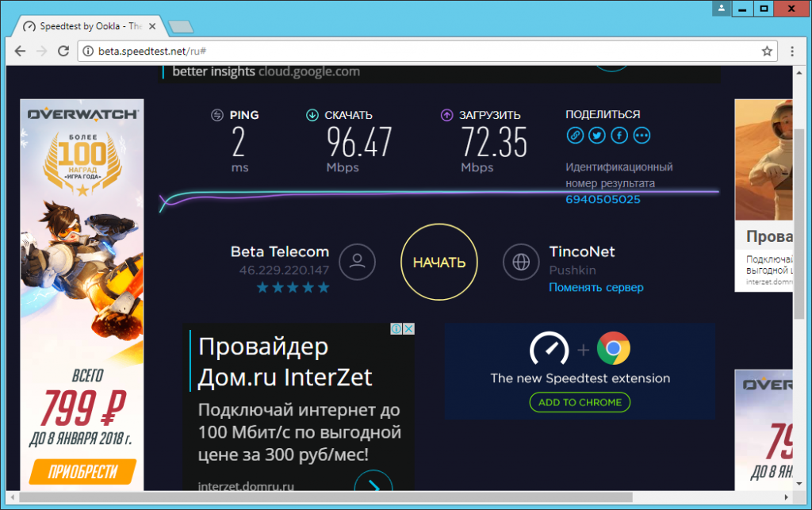Click the scroll up arrow

click(x=799, y=72)
